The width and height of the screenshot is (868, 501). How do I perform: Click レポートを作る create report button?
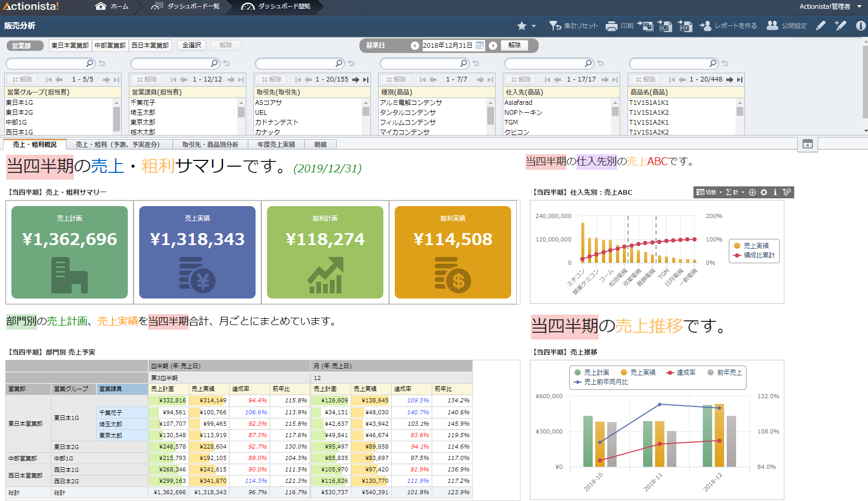click(728, 25)
